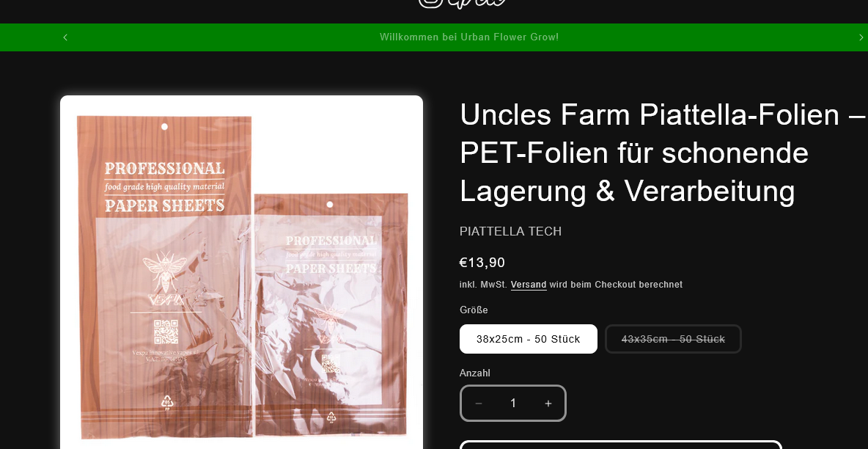Click the Uncles Farm Piattella-Folien product title
The height and width of the screenshot is (449, 868).
pos(663,153)
